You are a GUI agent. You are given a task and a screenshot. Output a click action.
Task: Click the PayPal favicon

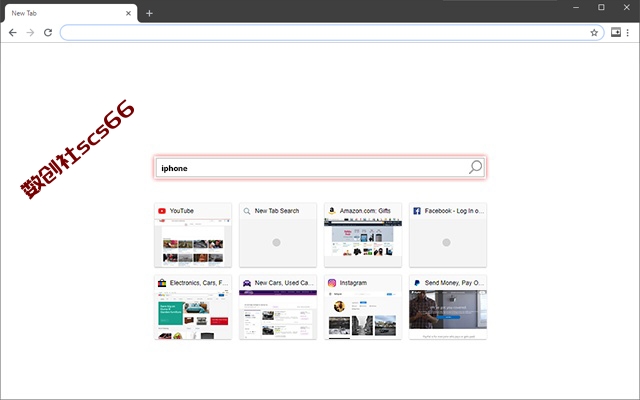point(417,283)
